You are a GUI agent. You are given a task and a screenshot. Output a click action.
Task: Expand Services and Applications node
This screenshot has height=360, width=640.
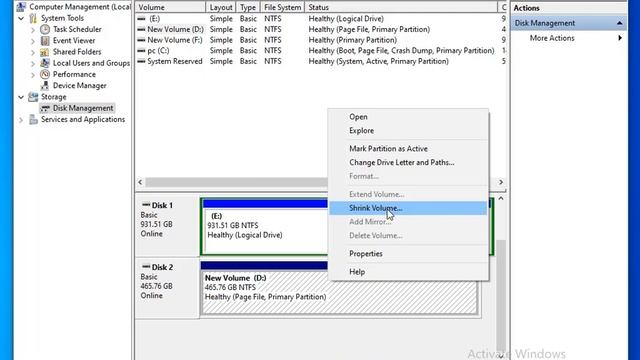21,120
